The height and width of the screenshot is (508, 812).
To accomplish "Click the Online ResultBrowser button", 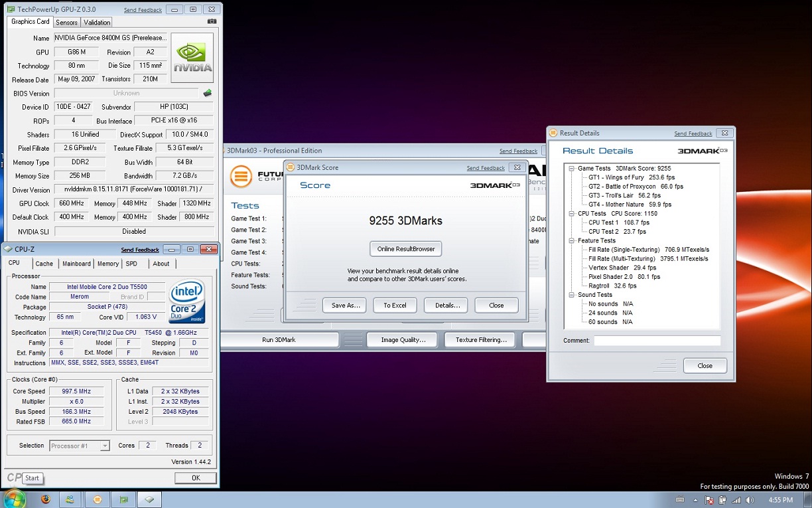I will (x=405, y=249).
